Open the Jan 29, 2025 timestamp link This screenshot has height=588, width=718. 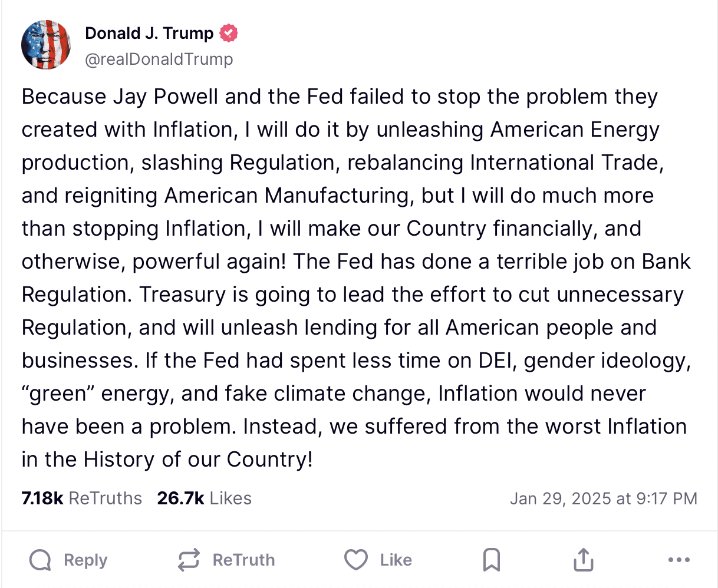[604, 499]
